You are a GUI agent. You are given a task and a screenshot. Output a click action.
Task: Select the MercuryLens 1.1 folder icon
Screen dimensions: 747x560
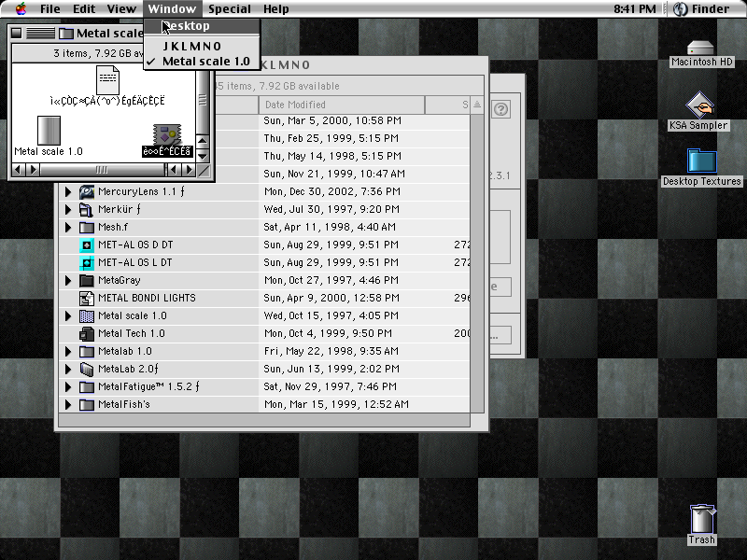pos(87,191)
